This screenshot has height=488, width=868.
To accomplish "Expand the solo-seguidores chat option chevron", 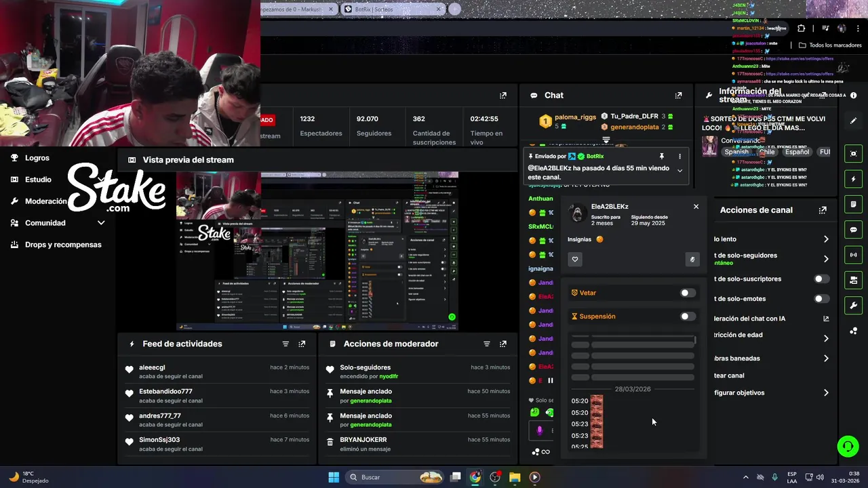I will [826, 259].
